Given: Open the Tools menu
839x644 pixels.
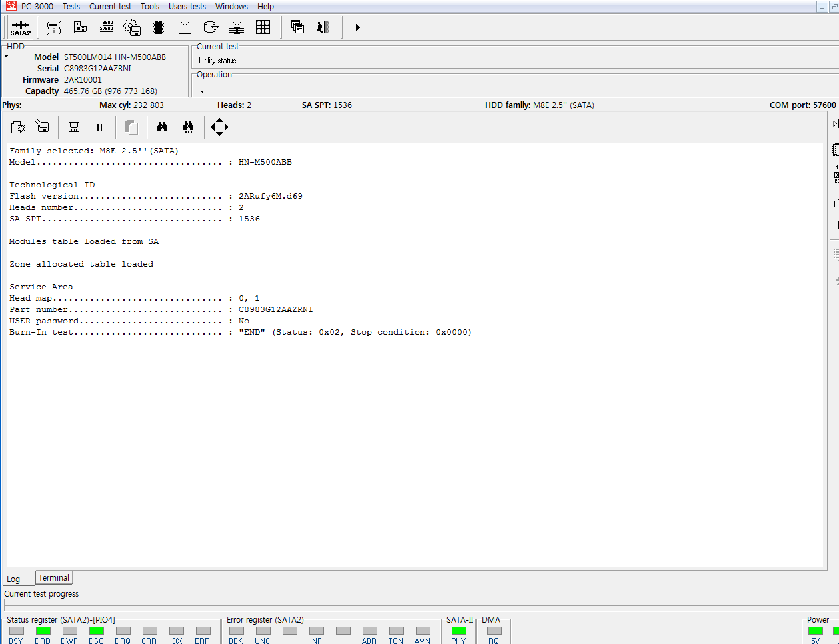Looking at the screenshot, I should pyautogui.click(x=150, y=6).
